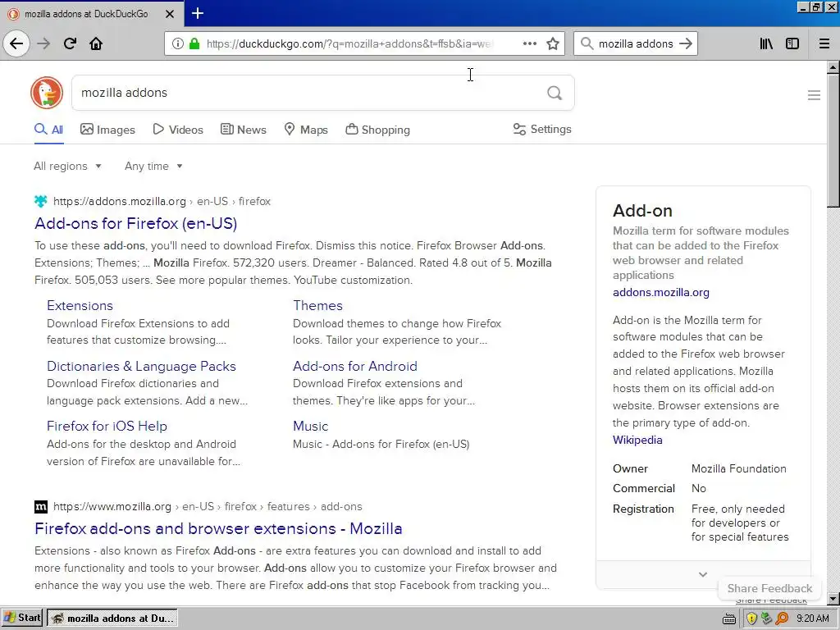Viewport: 840px width, 630px height.
Task: Switch to Images results
Action: [107, 130]
